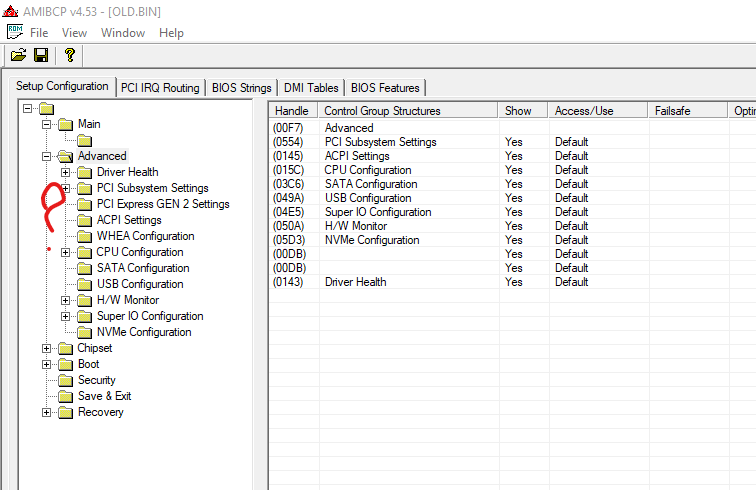This screenshot has height=490, width=756.
Task: Select the root folder icon in tree
Action: (x=46, y=109)
